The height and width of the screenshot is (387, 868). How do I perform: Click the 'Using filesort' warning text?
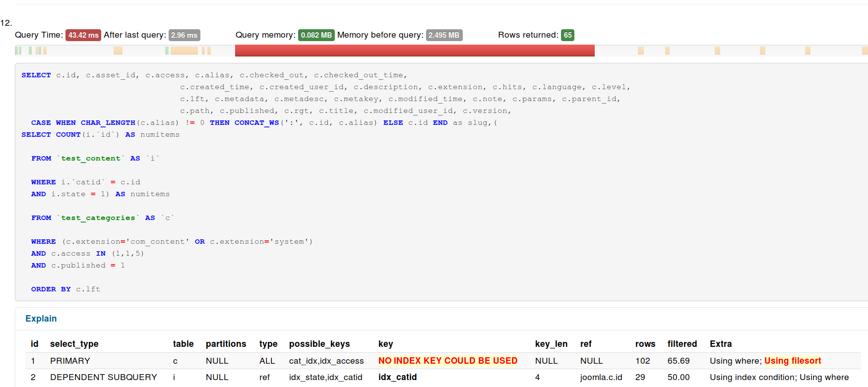pyautogui.click(x=793, y=361)
